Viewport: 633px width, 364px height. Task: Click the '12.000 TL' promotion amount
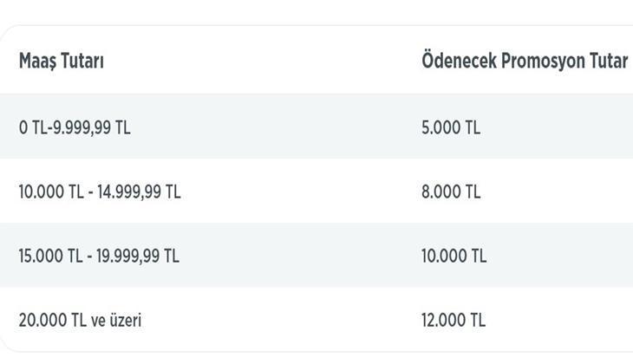coord(454,320)
